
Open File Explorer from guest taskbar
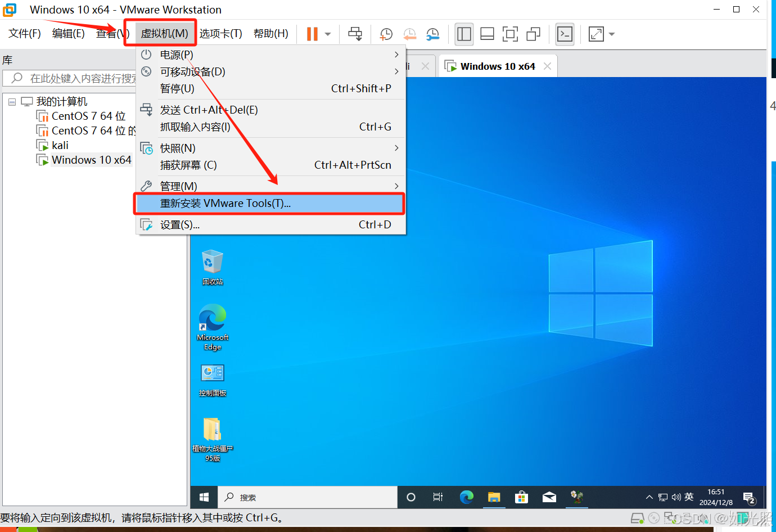pos(494,497)
